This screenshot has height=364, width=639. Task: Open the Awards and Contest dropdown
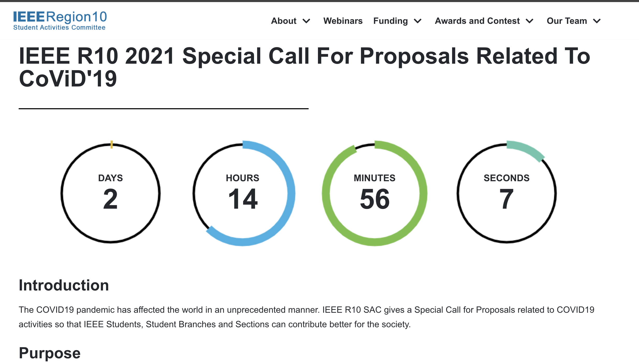coord(477,21)
